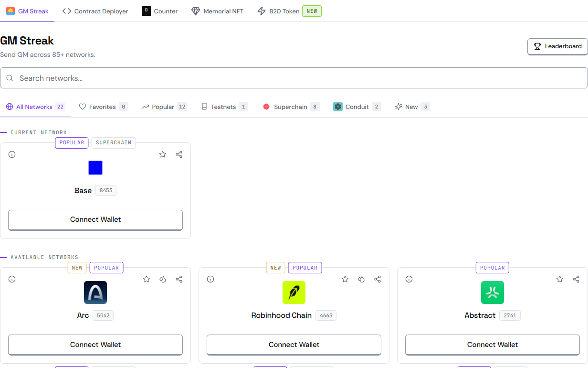Go to Memorial NFT tab
This screenshot has height=368, width=588.
(217, 11)
